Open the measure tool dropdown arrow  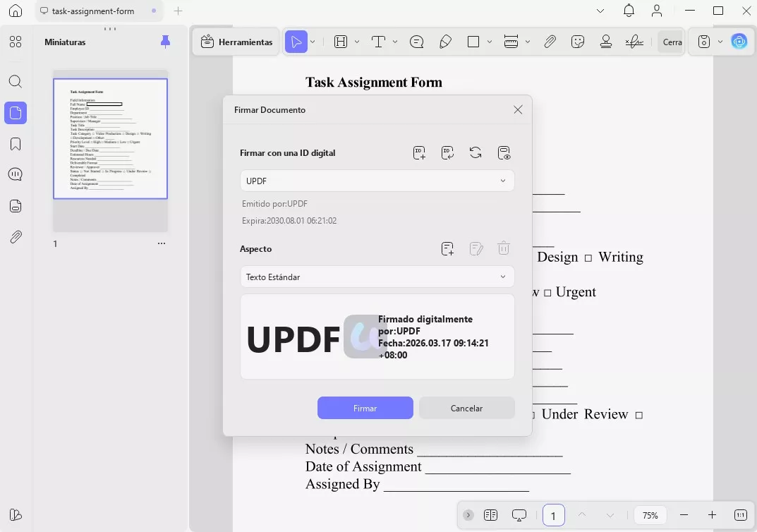[527, 42]
